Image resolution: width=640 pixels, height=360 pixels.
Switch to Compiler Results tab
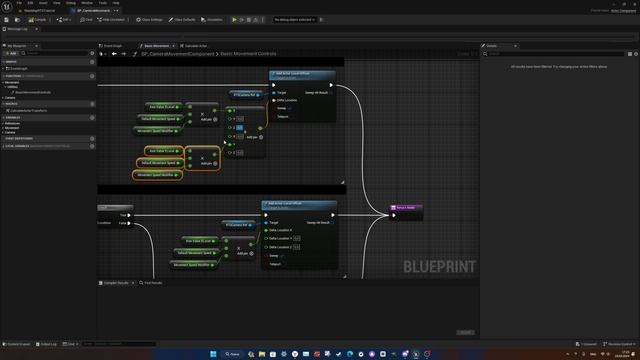coord(116,283)
